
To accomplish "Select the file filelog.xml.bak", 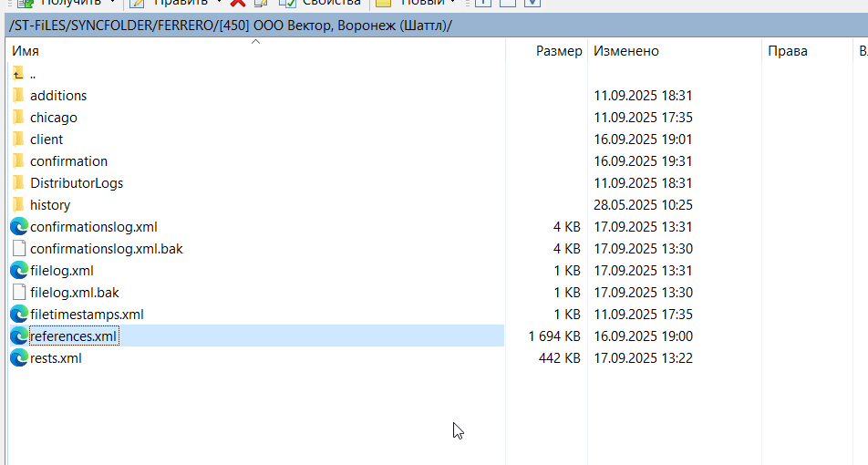I will click(x=74, y=293).
